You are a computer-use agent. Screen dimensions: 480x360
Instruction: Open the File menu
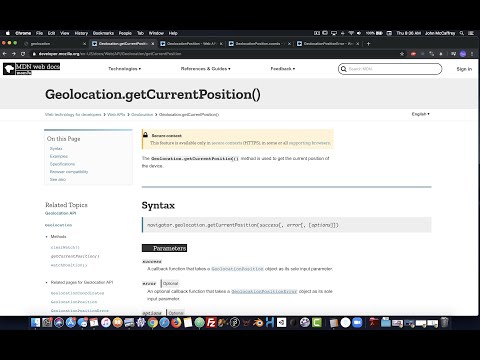39,33
